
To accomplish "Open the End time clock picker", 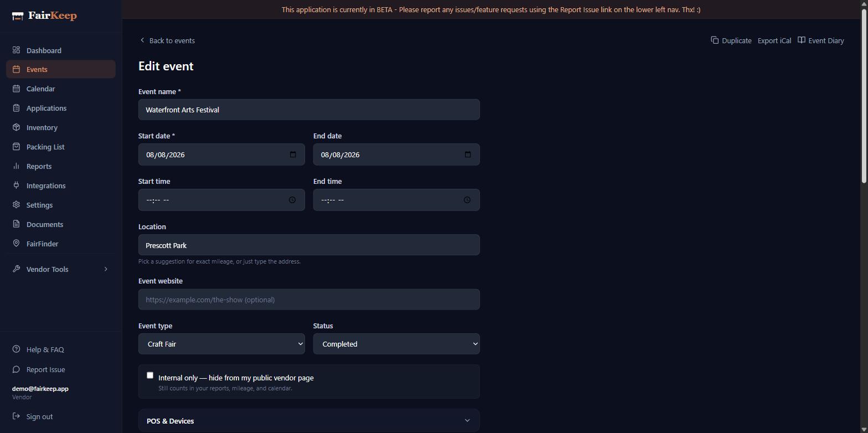I will 467,200.
